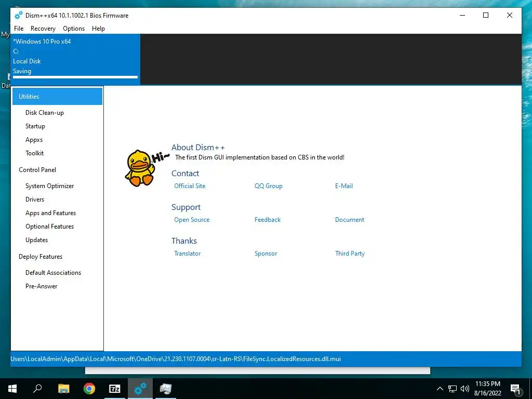The height and width of the screenshot is (399, 532).
Task: Click the Open Source link
Action: (192, 220)
